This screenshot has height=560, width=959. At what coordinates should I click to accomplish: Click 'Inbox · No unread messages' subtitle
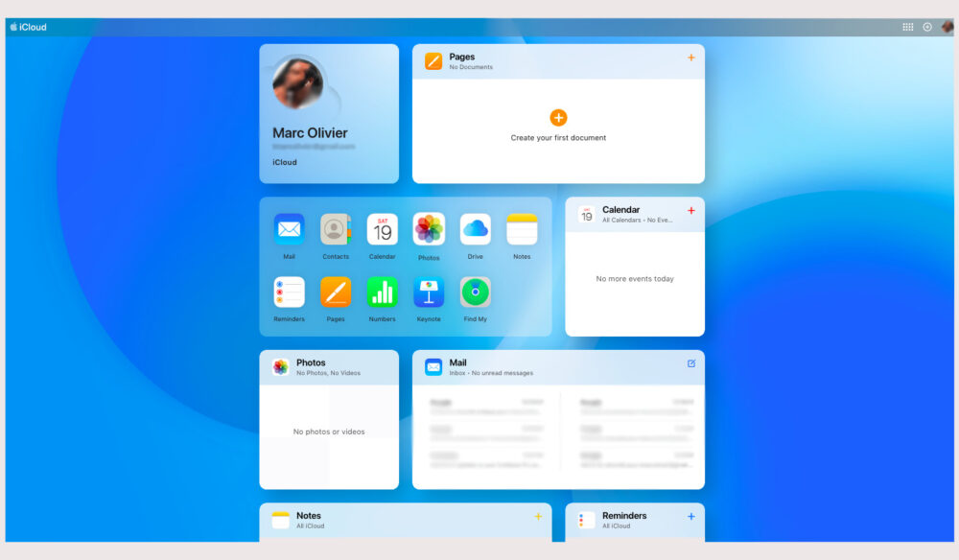(491, 373)
